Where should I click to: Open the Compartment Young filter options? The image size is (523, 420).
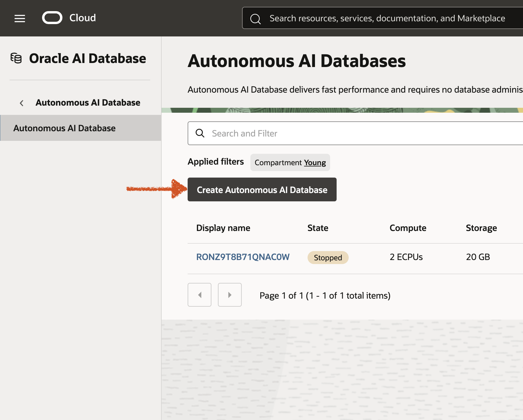click(315, 162)
